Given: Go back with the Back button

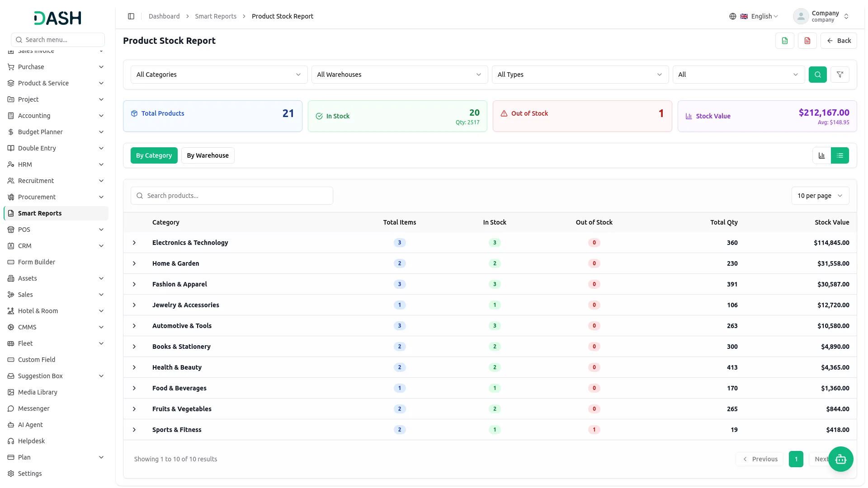Looking at the screenshot, I should coord(839,41).
